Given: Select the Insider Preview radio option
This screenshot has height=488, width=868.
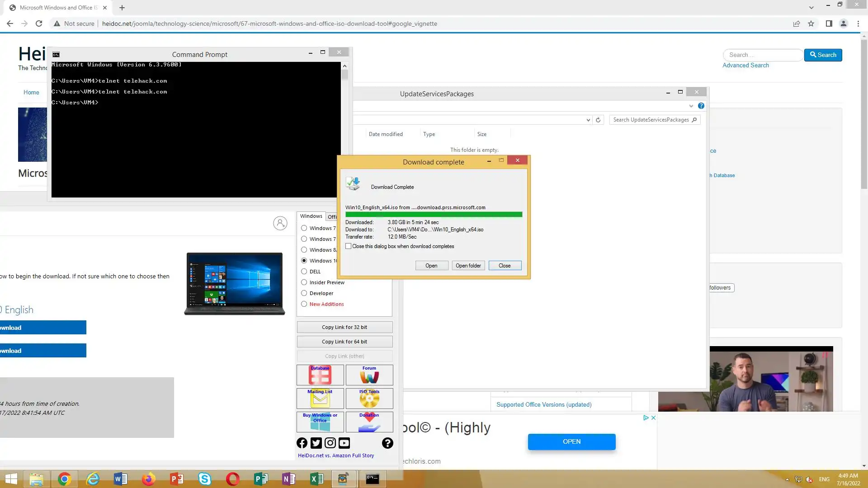Looking at the screenshot, I should pyautogui.click(x=304, y=282).
